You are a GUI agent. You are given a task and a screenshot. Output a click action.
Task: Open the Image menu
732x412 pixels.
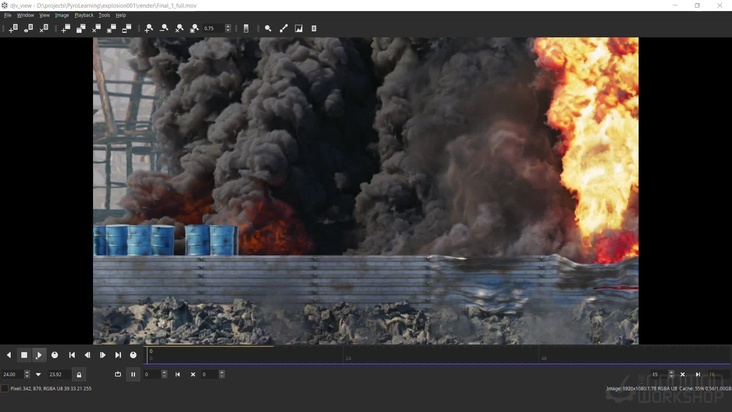(62, 15)
